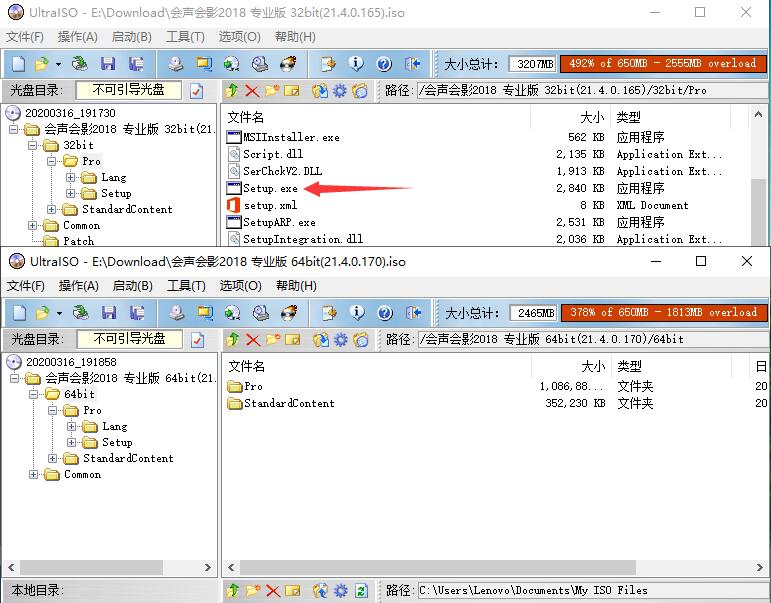Collapse Pro folder in 32bit window tree
Viewport: 771px width, 603px height.
51,161
